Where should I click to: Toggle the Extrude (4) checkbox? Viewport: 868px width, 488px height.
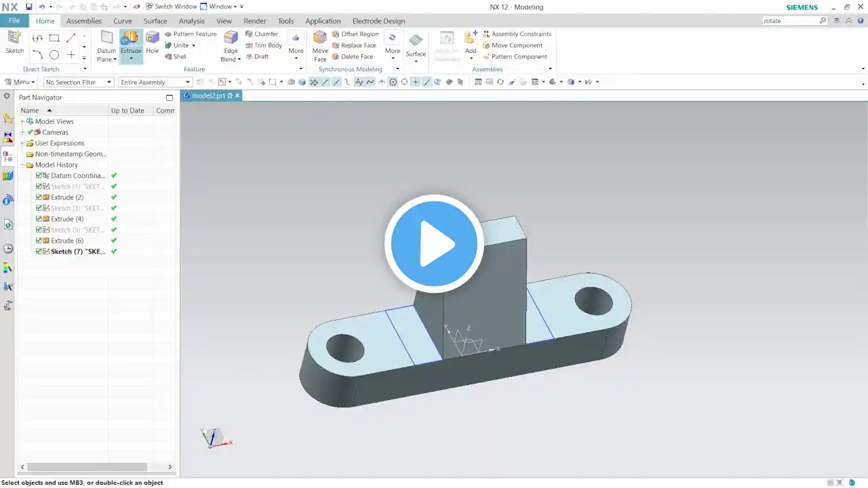click(x=39, y=219)
